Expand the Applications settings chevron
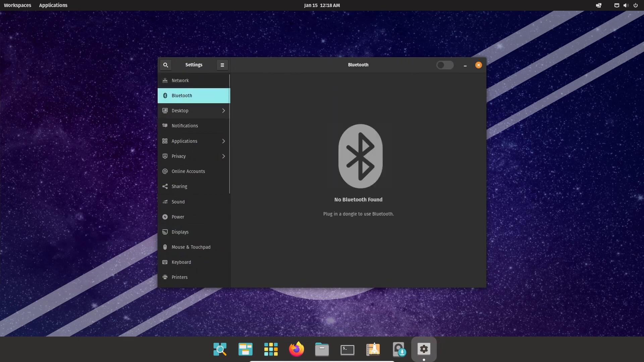644x362 pixels. click(223, 141)
